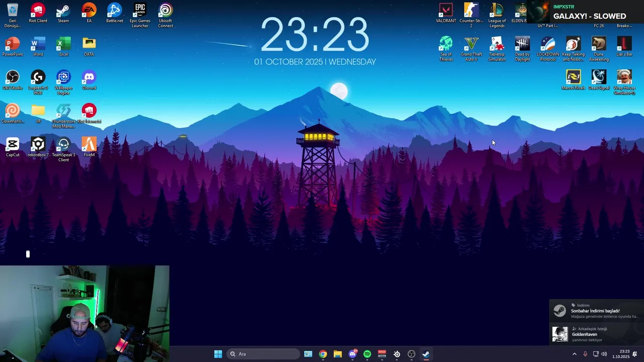
Task: Select the Steam desktop shortcut
Action: tap(63, 14)
